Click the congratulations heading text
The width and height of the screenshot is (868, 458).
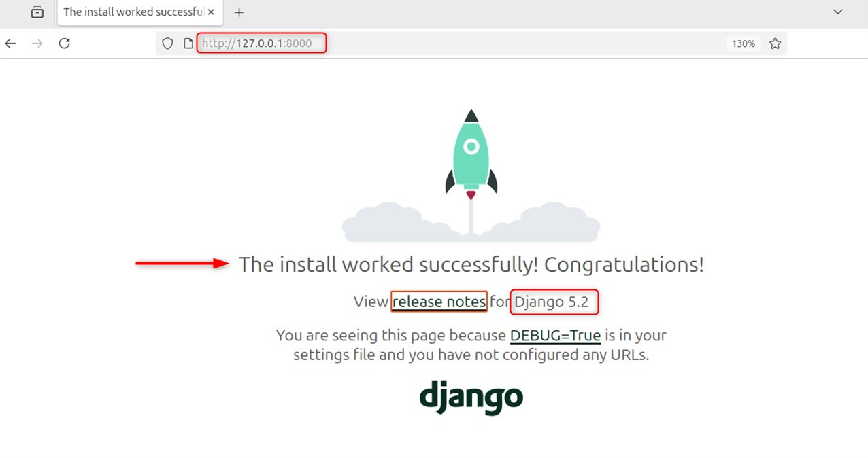tap(471, 265)
